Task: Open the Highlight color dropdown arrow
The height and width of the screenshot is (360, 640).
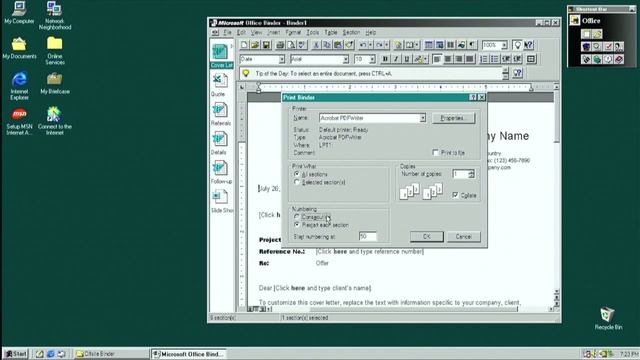Action: pos(426,59)
